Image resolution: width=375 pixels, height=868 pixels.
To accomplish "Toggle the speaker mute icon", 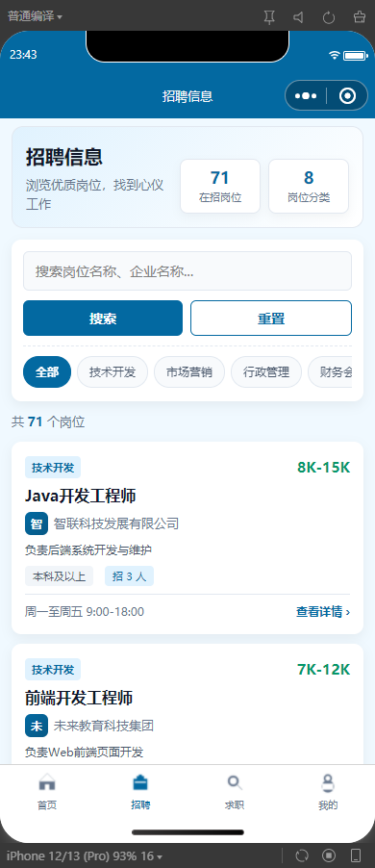I will (299, 17).
